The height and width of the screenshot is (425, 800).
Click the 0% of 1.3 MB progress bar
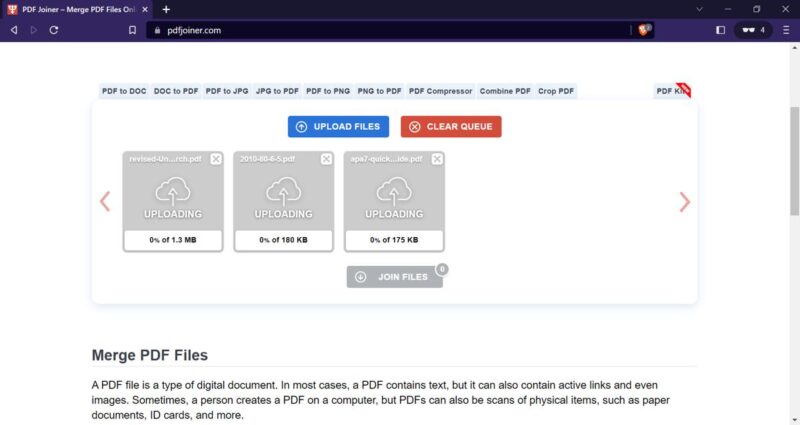coord(173,240)
